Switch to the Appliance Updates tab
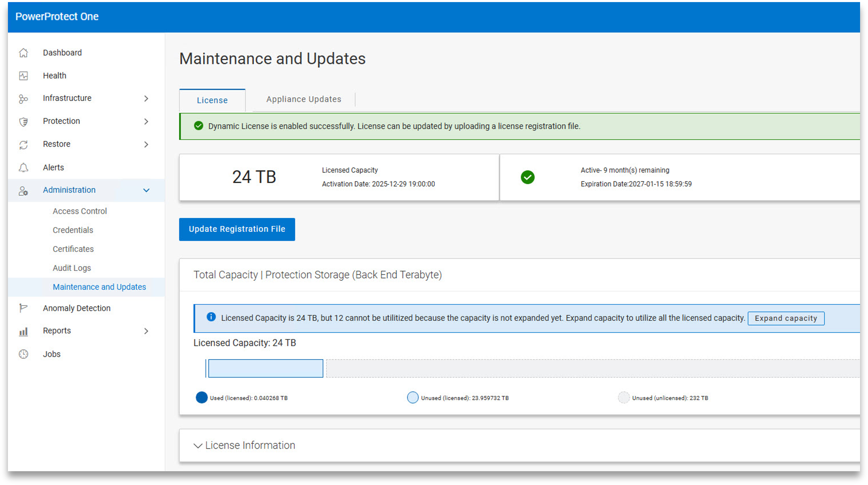The height and width of the screenshot is (485, 868). [x=304, y=99]
